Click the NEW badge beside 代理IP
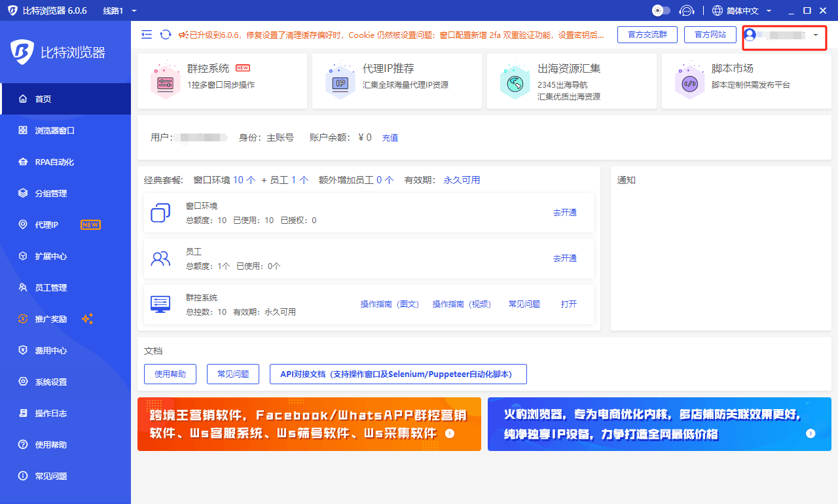Viewport: 838px width, 504px height. pyautogui.click(x=90, y=225)
